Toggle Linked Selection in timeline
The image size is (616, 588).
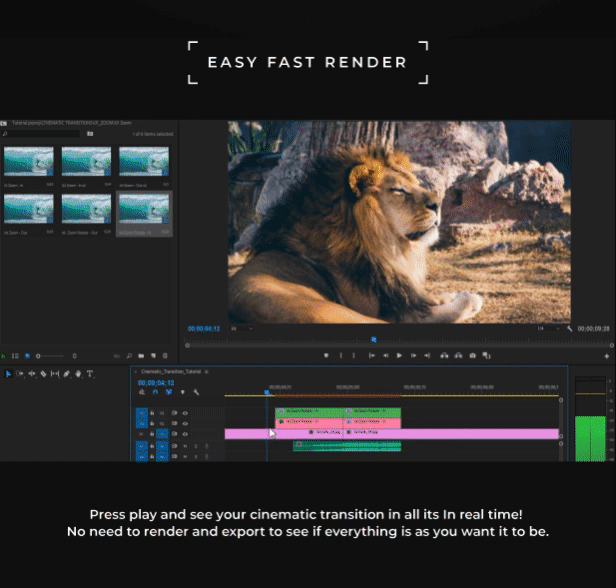pos(169,392)
